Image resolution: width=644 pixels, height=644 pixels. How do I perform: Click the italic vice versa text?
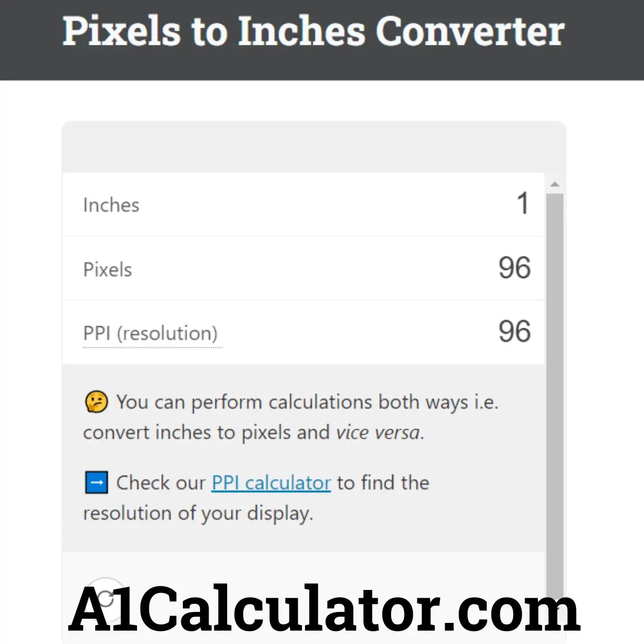(379, 432)
